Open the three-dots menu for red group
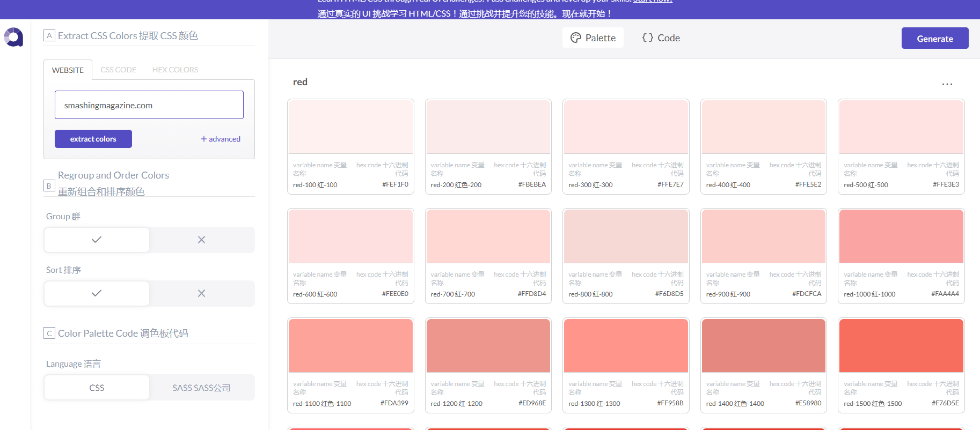This screenshot has width=980, height=430. [x=947, y=84]
